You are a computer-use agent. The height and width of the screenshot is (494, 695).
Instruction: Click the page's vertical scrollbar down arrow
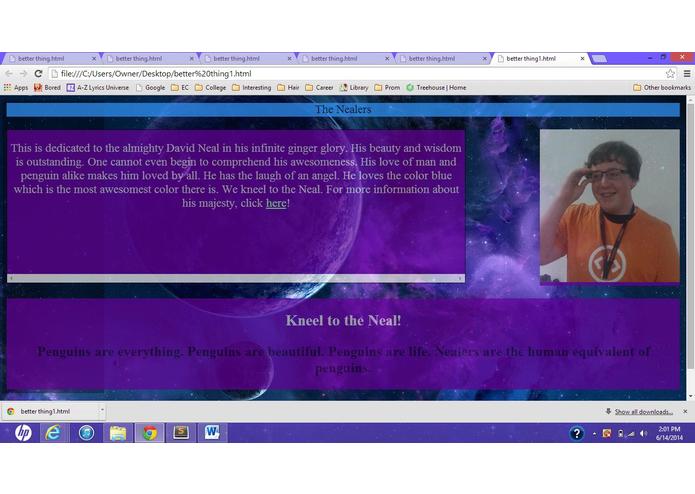tap(691, 396)
